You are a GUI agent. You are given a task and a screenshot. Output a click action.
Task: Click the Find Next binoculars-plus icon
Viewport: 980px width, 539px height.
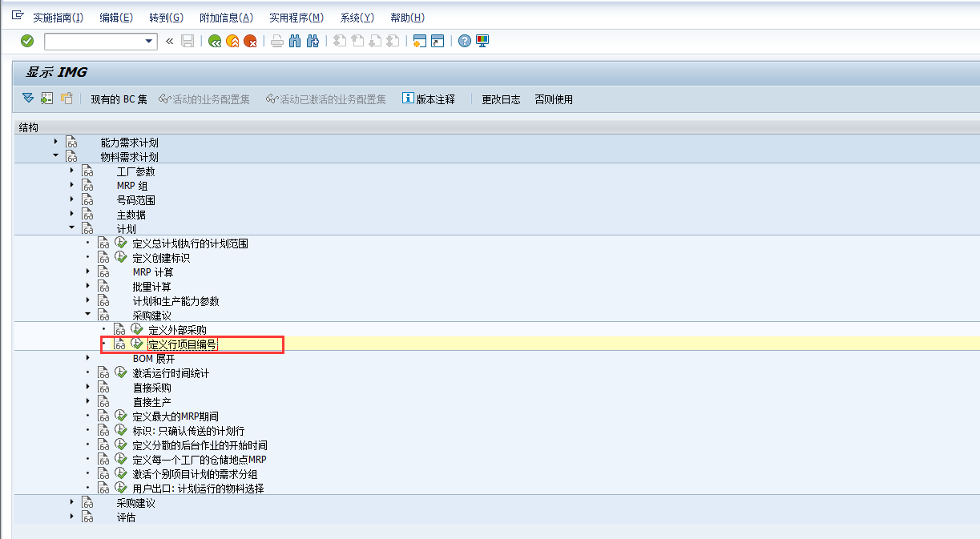[313, 41]
